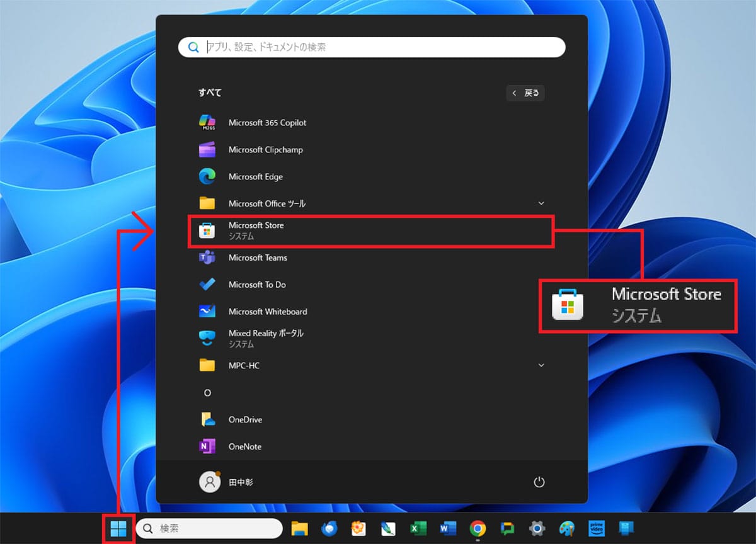Image resolution: width=756 pixels, height=544 pixels.
Task: Open the chat bubble app on taskbar
Action: [507, 528]
